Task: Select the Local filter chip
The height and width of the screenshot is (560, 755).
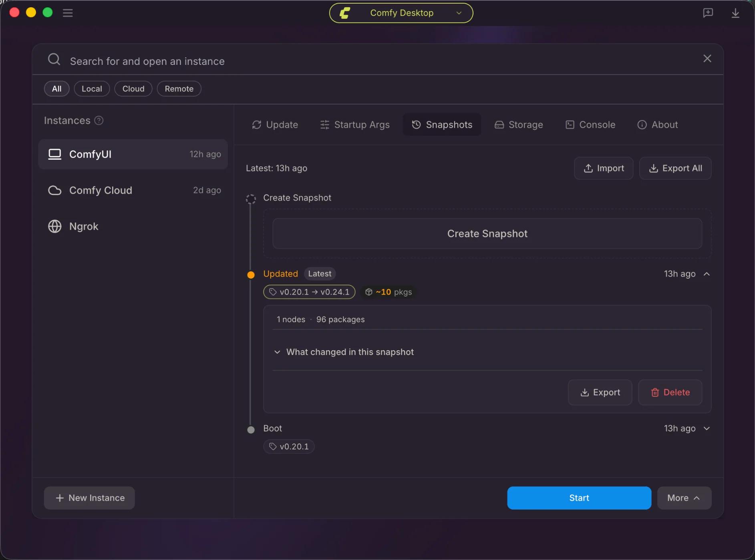Action: (x=92, y=88)
